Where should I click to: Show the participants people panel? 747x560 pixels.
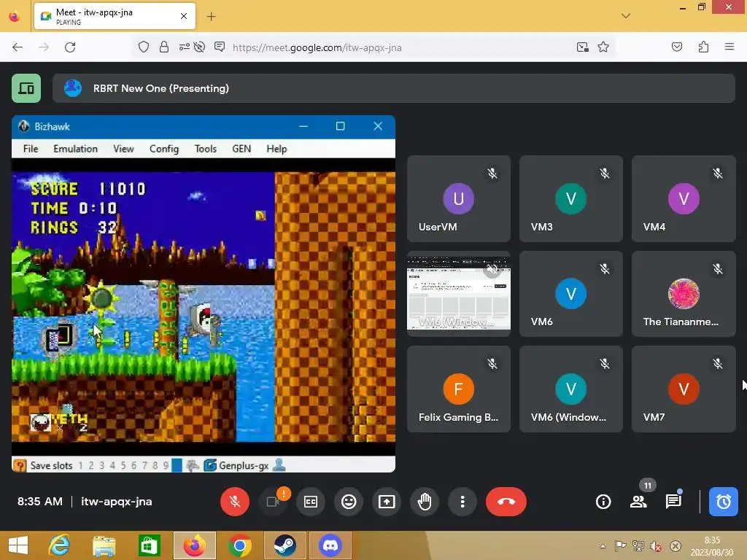tap(638, 502)
